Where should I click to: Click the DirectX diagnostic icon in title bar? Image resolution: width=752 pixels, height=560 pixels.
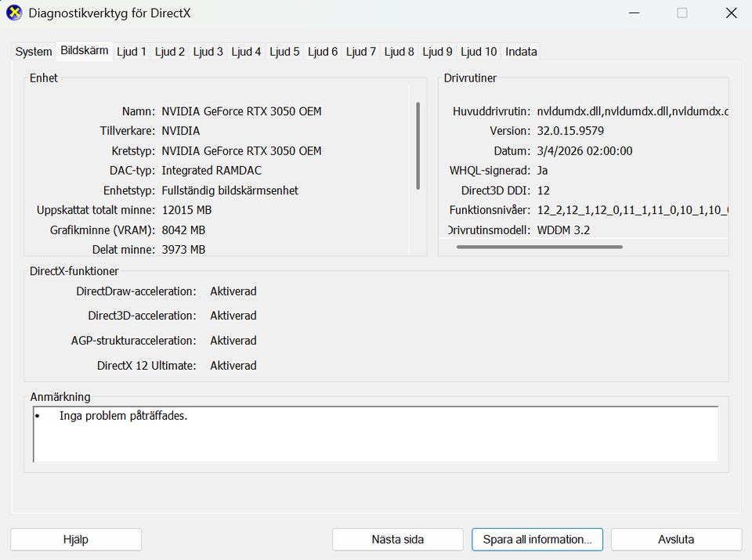pyautogui.click(x=14, y=13)
